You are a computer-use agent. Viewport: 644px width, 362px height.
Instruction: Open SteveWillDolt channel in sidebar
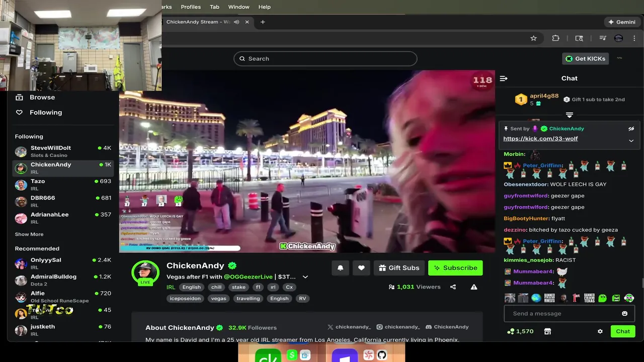click(63, 151)
